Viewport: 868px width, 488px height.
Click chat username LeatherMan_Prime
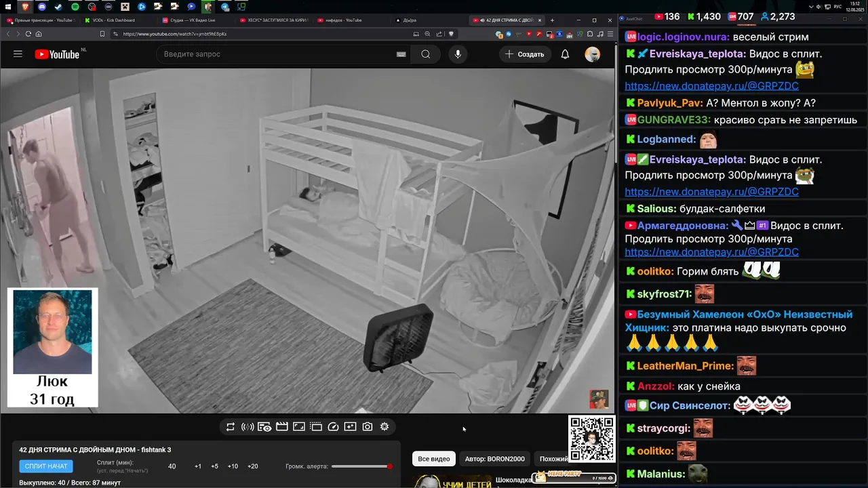[686, 366]
